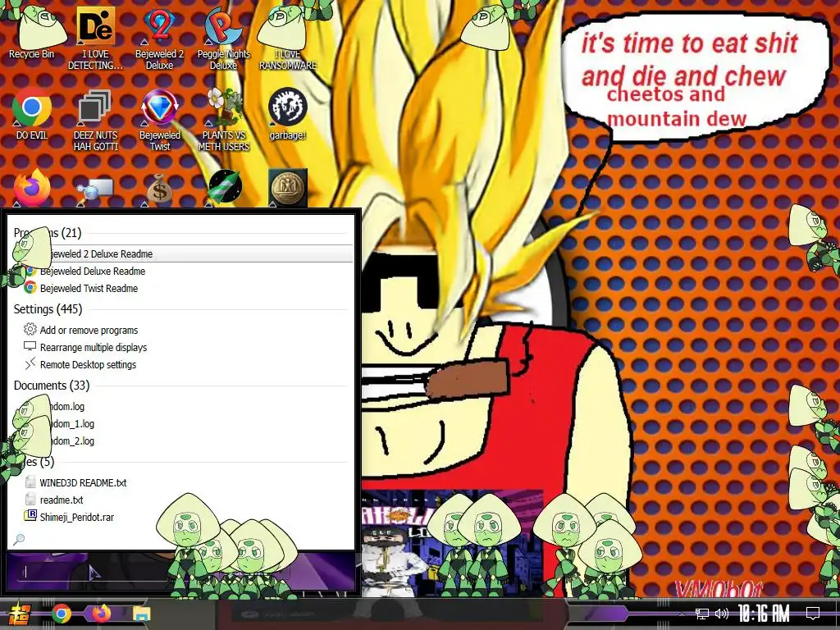The image size is (840, 630).
Task: Click the monitor icon beside Rearrange multiple displays
Action: click(x=30, y=347)
